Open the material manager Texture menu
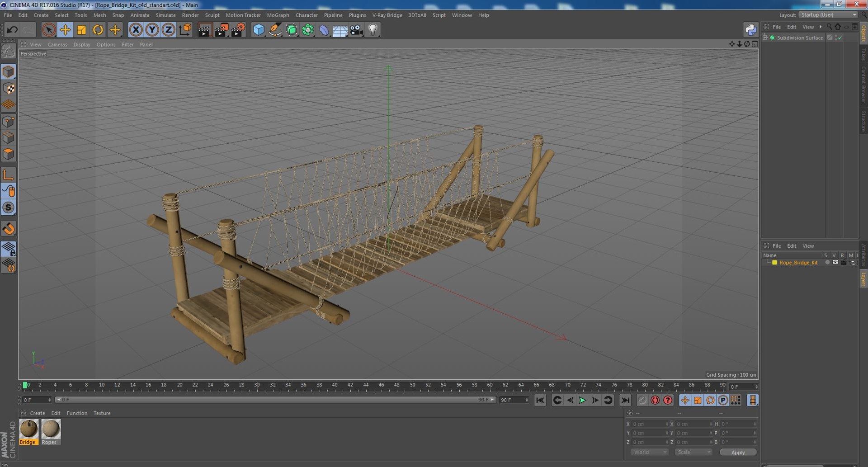 point(102,413)
